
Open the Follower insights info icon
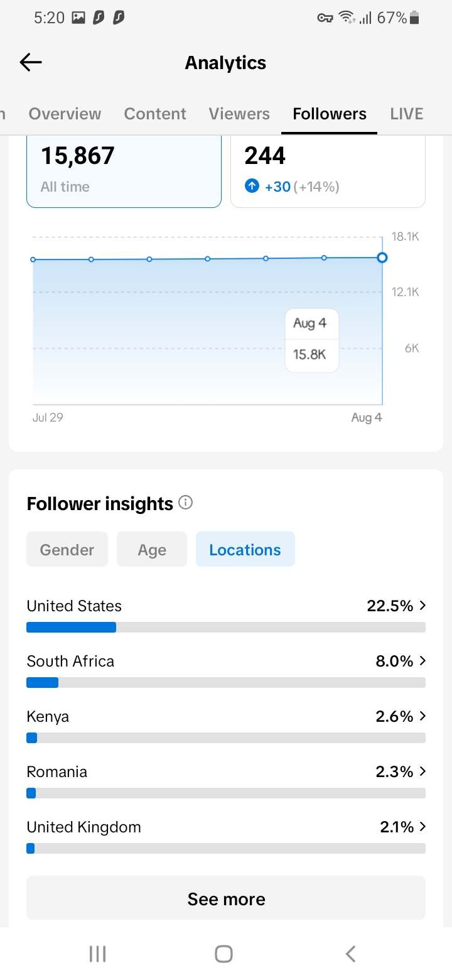185,503
